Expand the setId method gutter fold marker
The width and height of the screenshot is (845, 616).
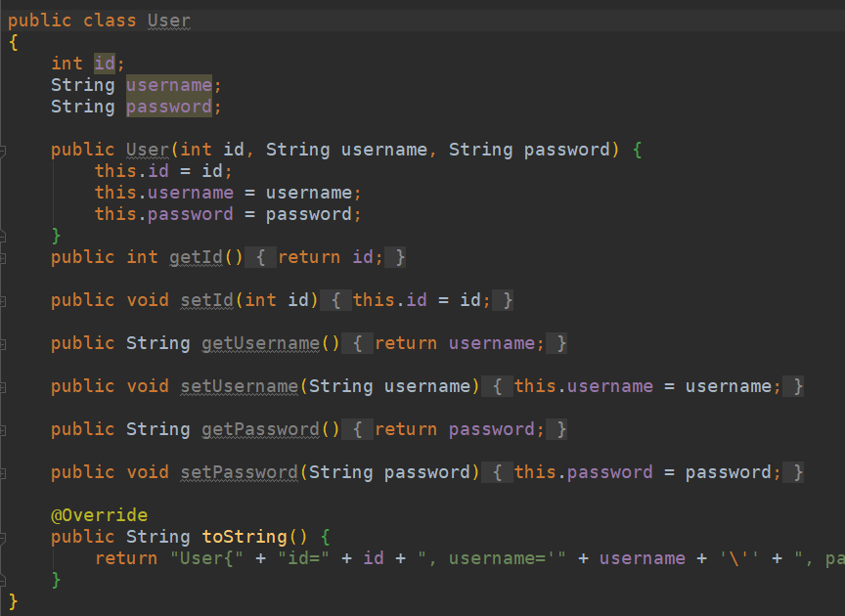(3, 301)
